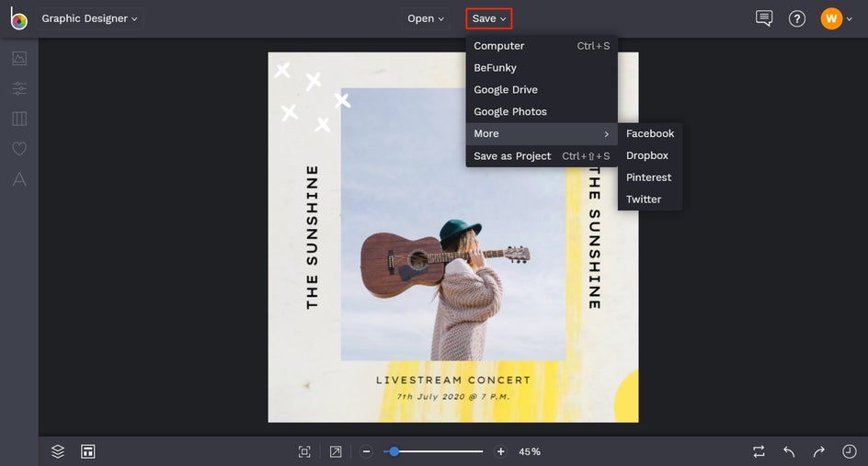This screenshot has width=868, height=466.
Task: Open the help question mark icon
Action: click(797, 18)
